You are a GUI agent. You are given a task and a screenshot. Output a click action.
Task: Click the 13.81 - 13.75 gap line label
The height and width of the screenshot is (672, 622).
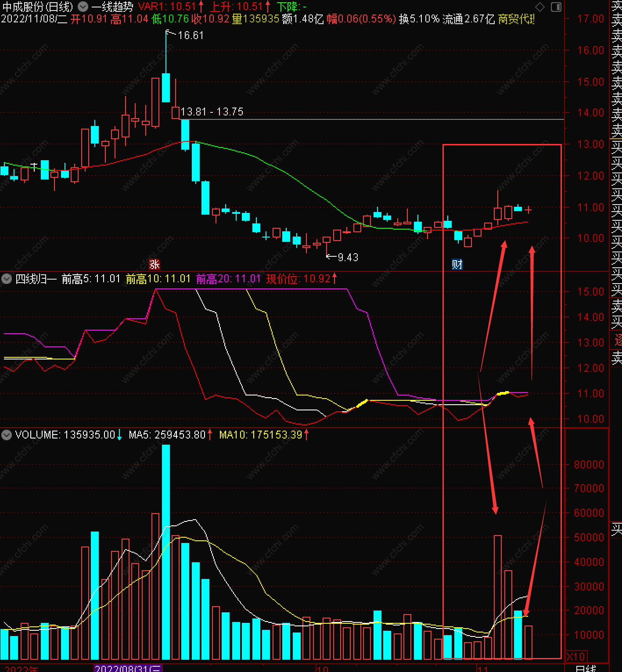pos(212,111)
